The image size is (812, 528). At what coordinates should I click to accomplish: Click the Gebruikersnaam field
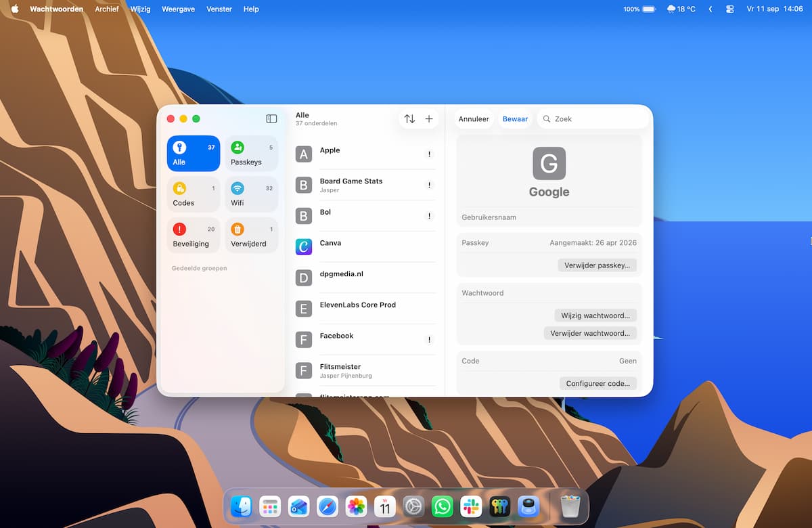[549, 218]
